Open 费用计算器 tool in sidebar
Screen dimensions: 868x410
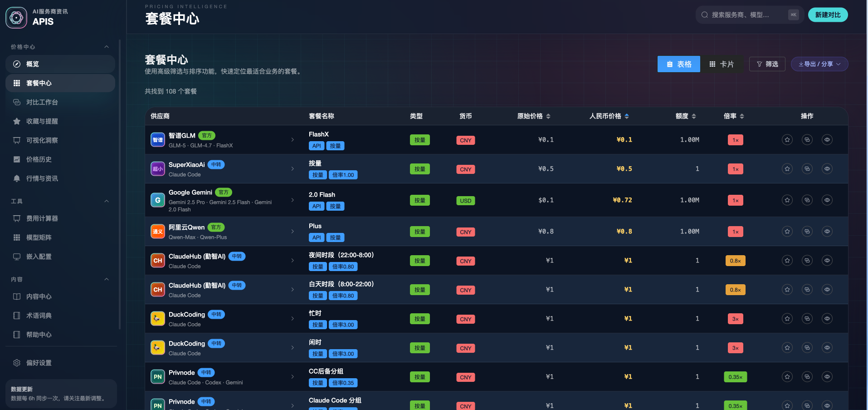[42, 218]
